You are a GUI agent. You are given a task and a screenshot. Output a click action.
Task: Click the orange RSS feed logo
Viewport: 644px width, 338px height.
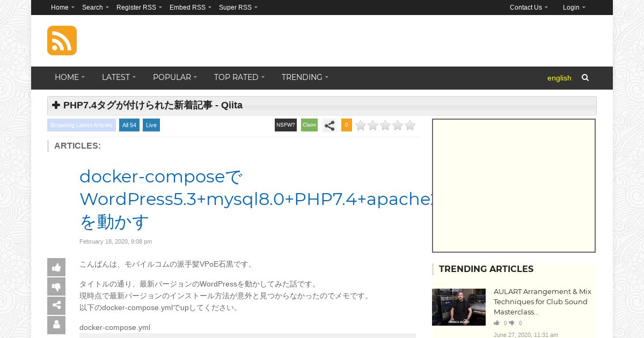[62, 40]
